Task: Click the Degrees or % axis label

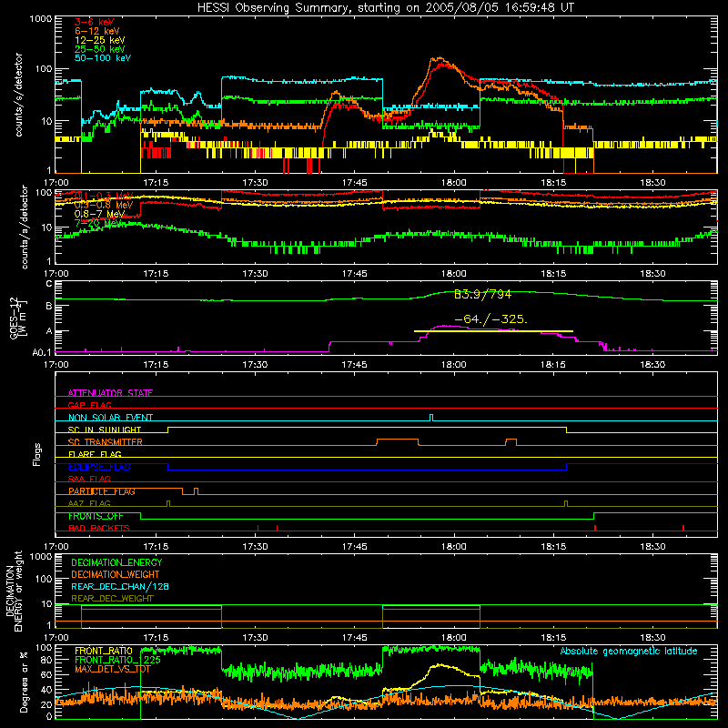Action: (x=24, y=682)
